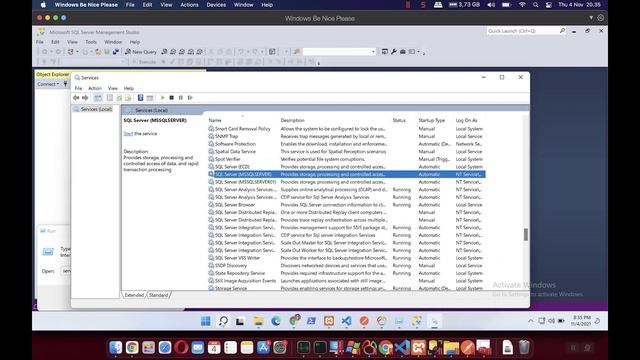
Task: Sort by the Startup Type column header
Action: [431, 120]
